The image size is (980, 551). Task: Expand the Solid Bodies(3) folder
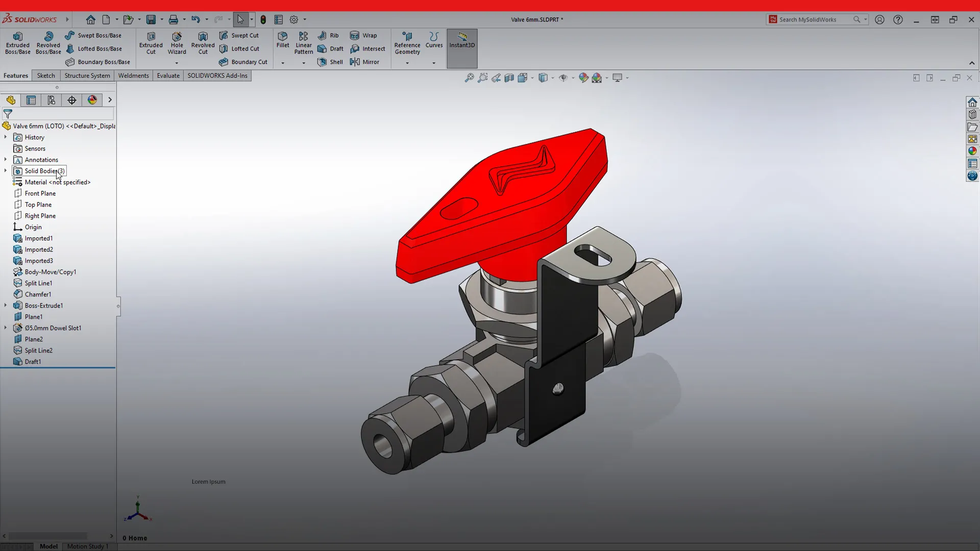pos(6,171)
